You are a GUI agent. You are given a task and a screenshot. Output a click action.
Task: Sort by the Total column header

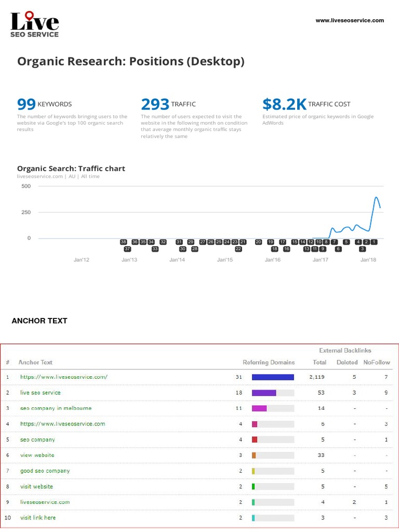point(320,362)
